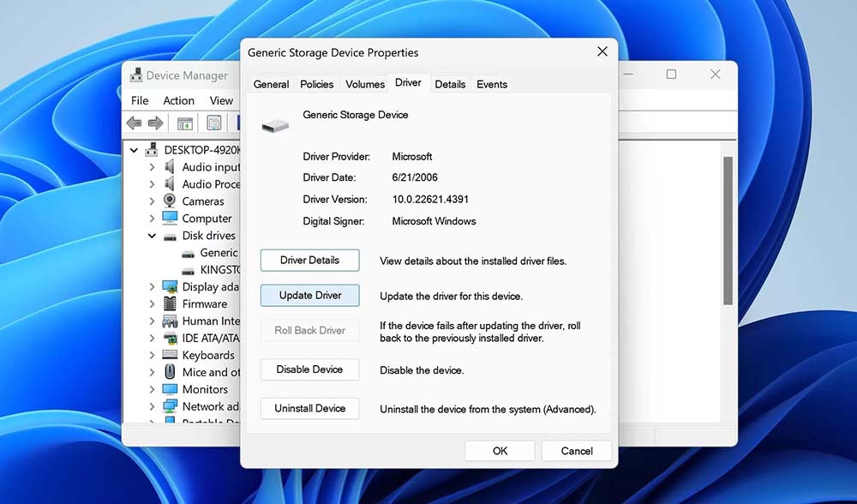Click the back arrow toolbar icon

click(134, 123)
